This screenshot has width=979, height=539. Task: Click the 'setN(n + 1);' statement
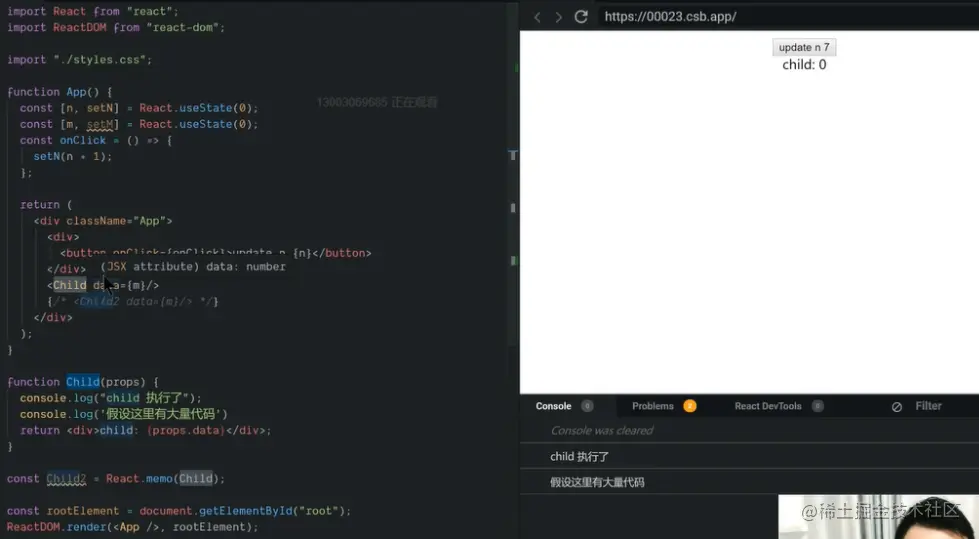click(x=72, y=157)
